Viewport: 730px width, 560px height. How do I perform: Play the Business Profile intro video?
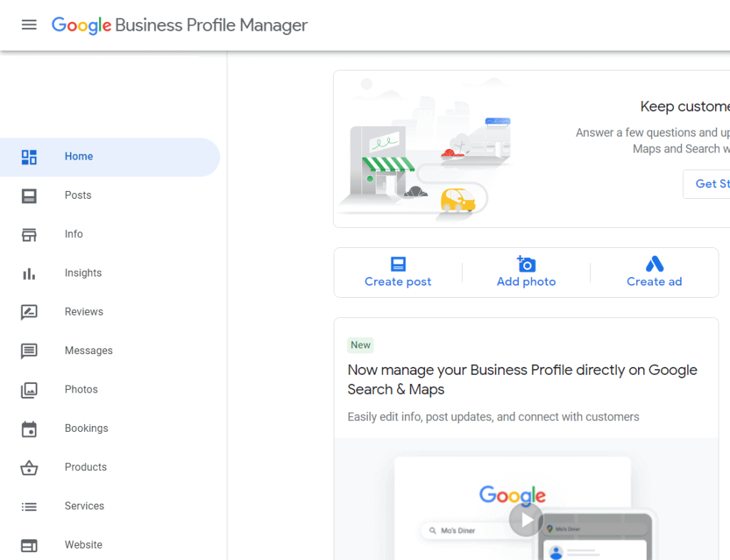(x=526, y=519)
